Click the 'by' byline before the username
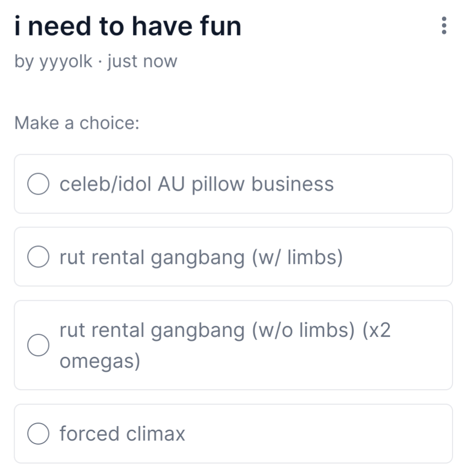This screenshot has height=476, width=454. pyautogui.click(x=24, y=62)
